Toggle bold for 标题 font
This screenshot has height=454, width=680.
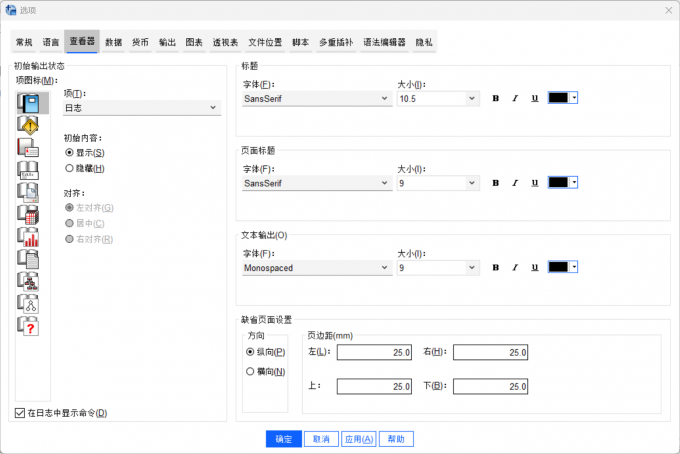click(x=496, y=98)
